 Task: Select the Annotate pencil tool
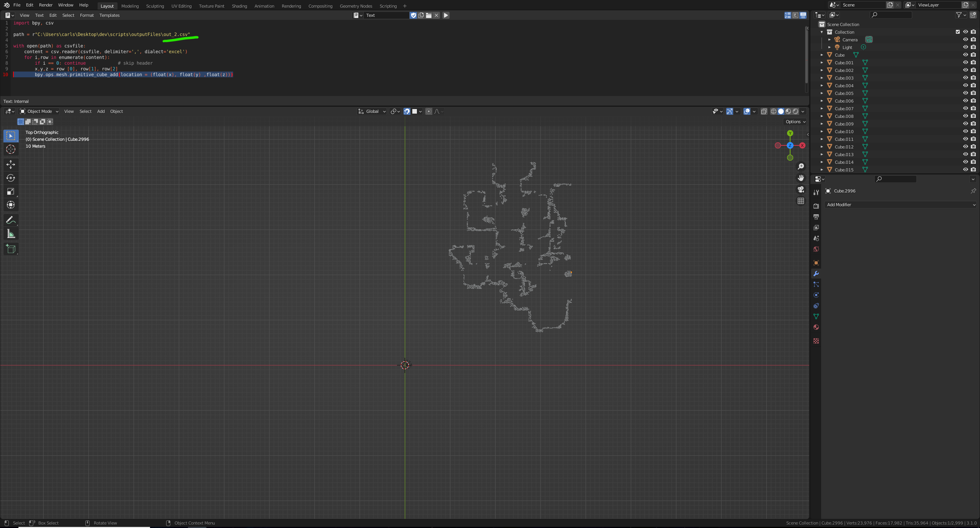pyautogui.click(x=11, y=220)
